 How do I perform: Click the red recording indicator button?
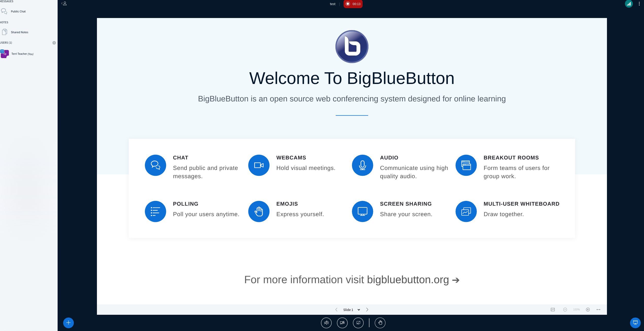[x=353, y=4]
